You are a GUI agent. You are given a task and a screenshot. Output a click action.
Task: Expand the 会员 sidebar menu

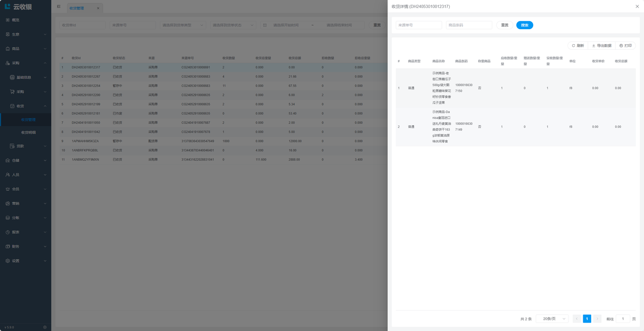(25, 189)
